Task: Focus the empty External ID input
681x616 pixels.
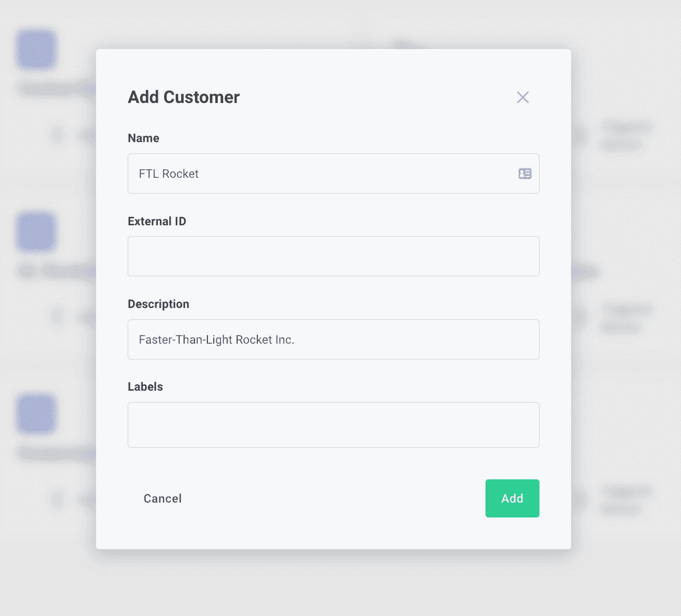Action: pos(333,256)
